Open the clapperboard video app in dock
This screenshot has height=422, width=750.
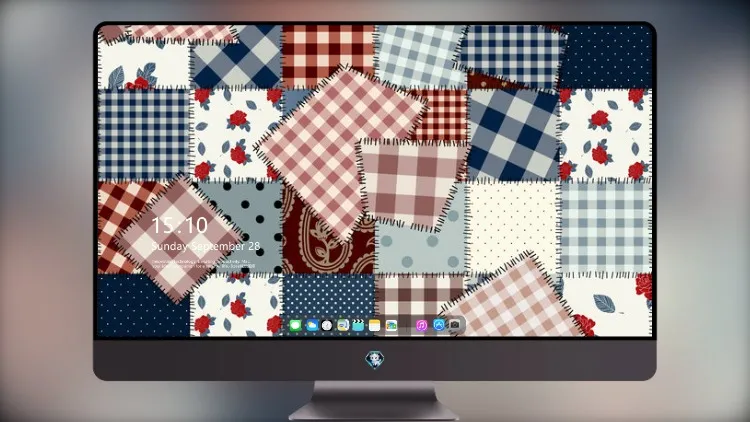pos(358,325)
